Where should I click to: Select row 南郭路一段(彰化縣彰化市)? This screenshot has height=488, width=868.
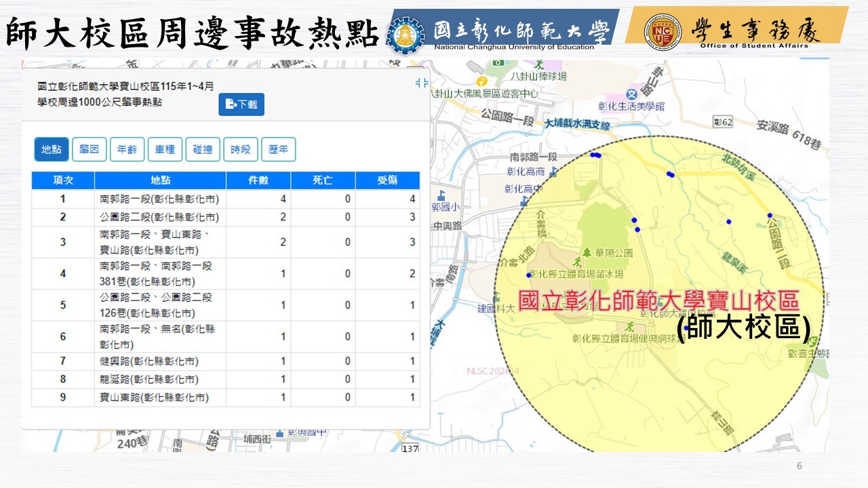[x=226, y=199]
